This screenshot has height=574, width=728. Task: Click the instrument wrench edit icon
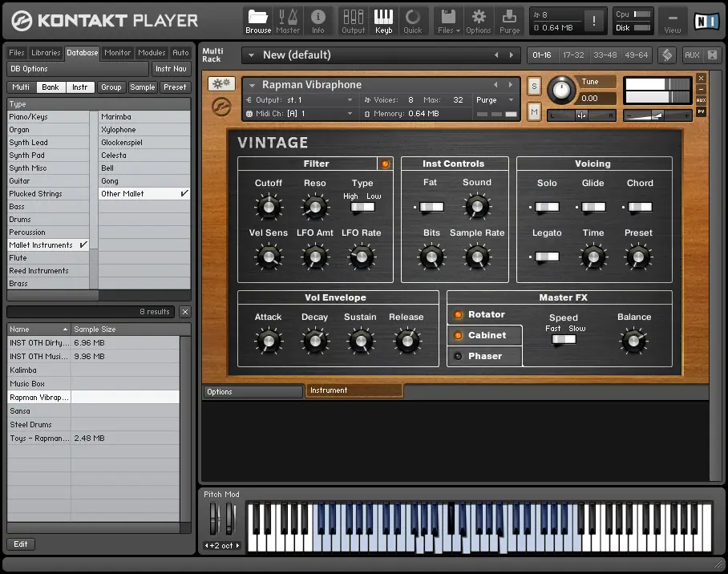pyautogui.click(x=221, y=83)
